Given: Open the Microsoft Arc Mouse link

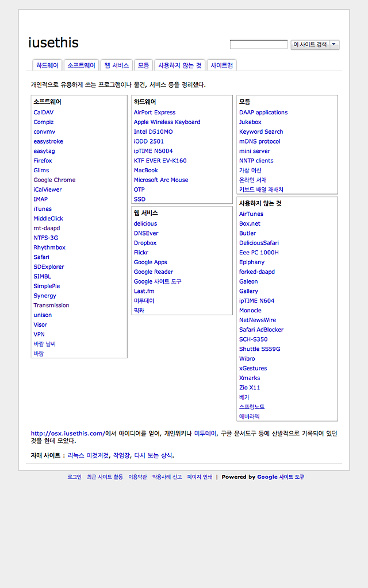Looking at the screenshot, I should click(x=161, y=180).
